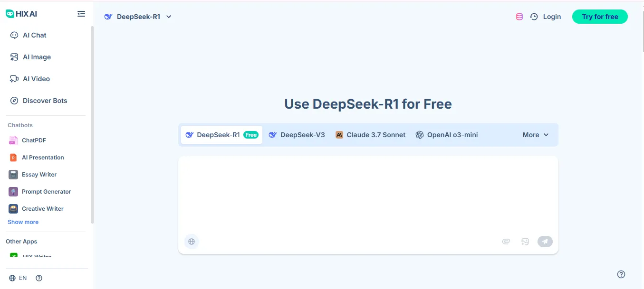The image size is (644, 289).
Task: Expand chatbots list with Show more
Action: (23, 222)
